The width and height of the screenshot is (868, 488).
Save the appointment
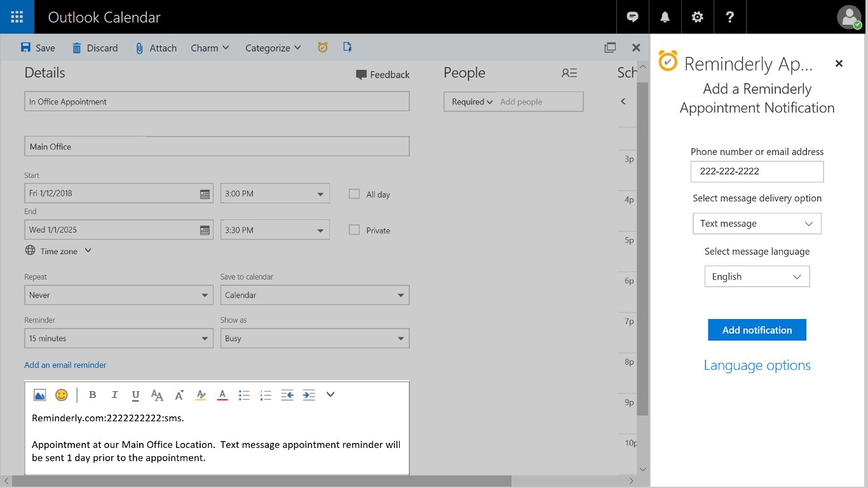(x=38, y=48)
